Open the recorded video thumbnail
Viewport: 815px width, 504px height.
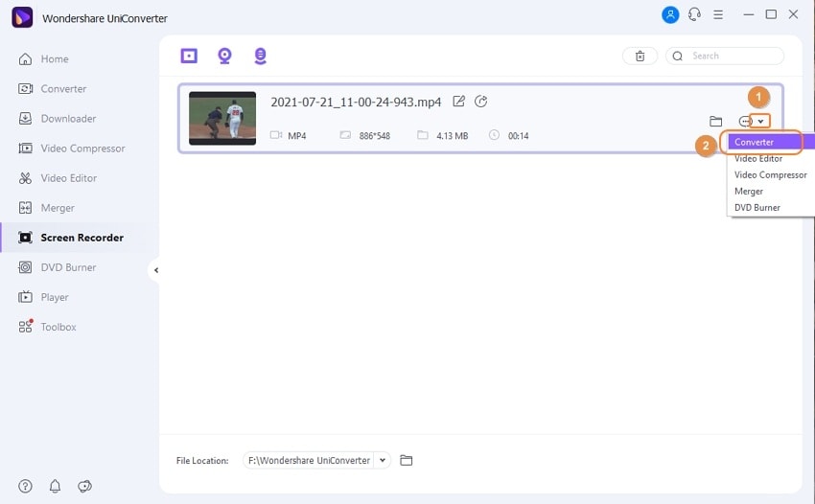222,119
